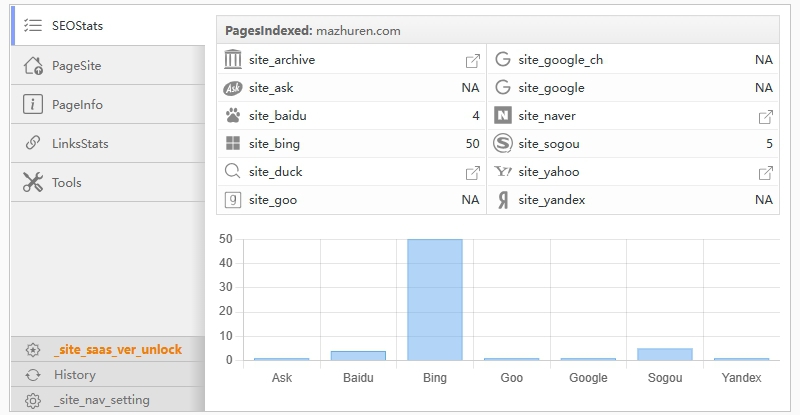Click the Yandex logo icon
This screenshot has width=800, height=415.
pyautogui.click(x=503, y=200)
